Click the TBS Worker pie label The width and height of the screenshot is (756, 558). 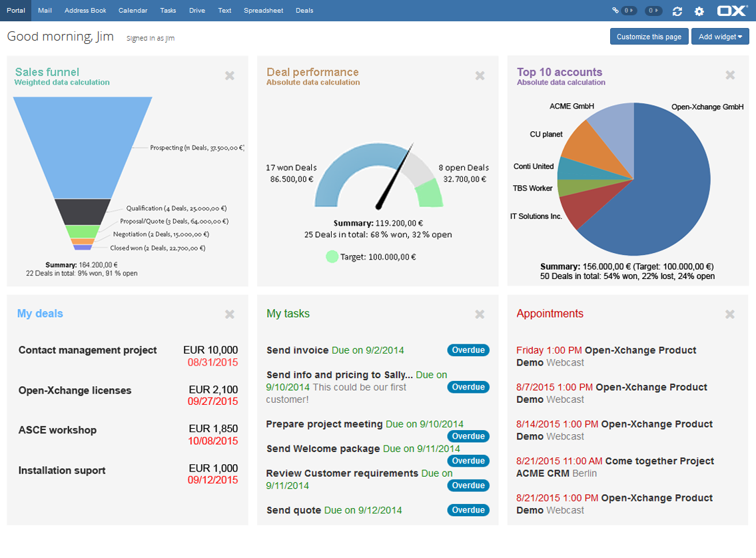[x=532, y=188]
